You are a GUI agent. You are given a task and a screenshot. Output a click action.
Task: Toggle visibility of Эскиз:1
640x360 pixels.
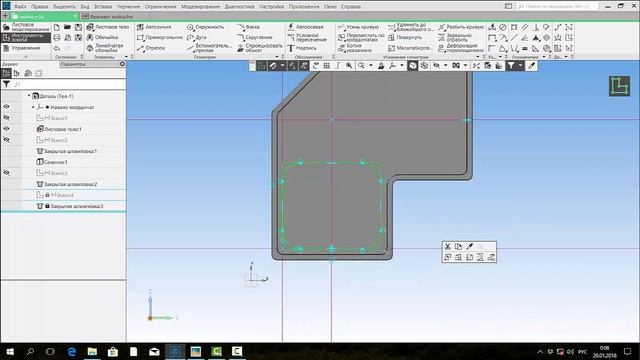coord(6,118)
